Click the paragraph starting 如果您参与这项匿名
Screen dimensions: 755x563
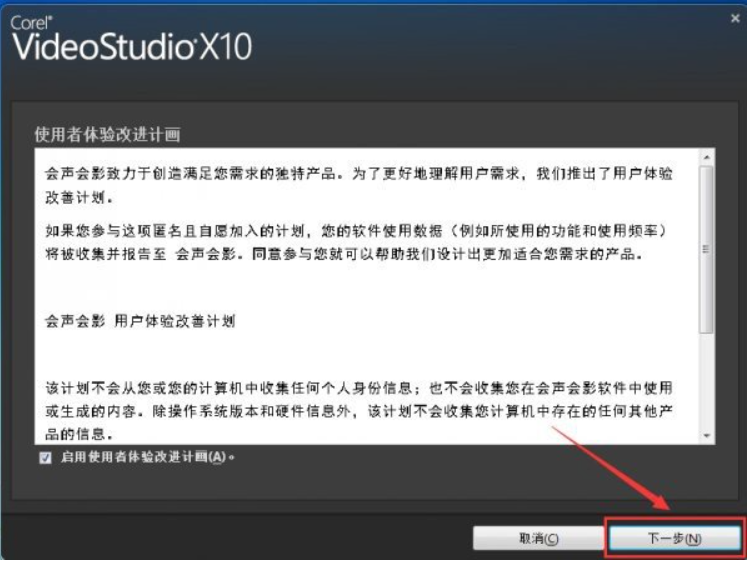(x=356, y=242)
